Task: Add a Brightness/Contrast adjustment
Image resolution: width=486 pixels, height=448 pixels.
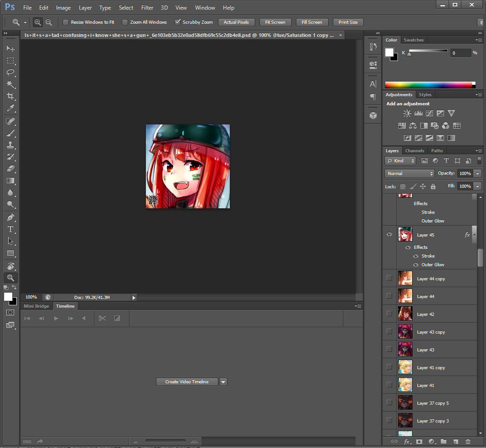Action: point(407,113)
